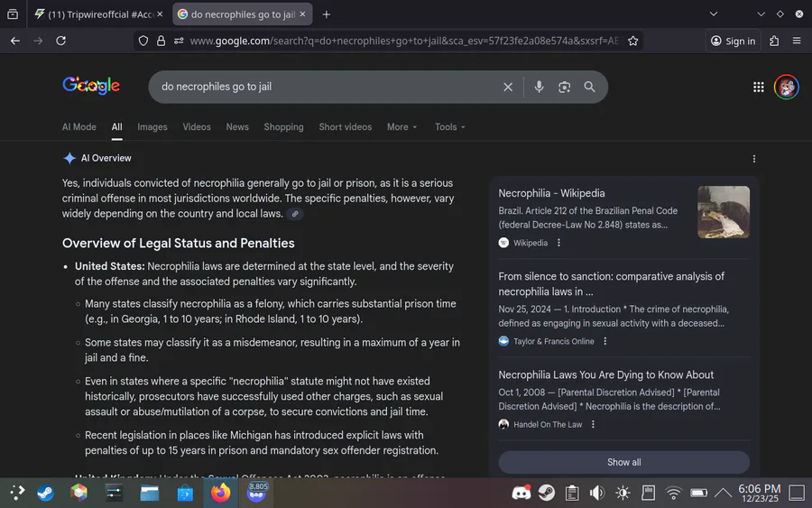The height and width of the screenshot is (508, 812).
Task: Go forward to the next page
Action: click(38, 41)
